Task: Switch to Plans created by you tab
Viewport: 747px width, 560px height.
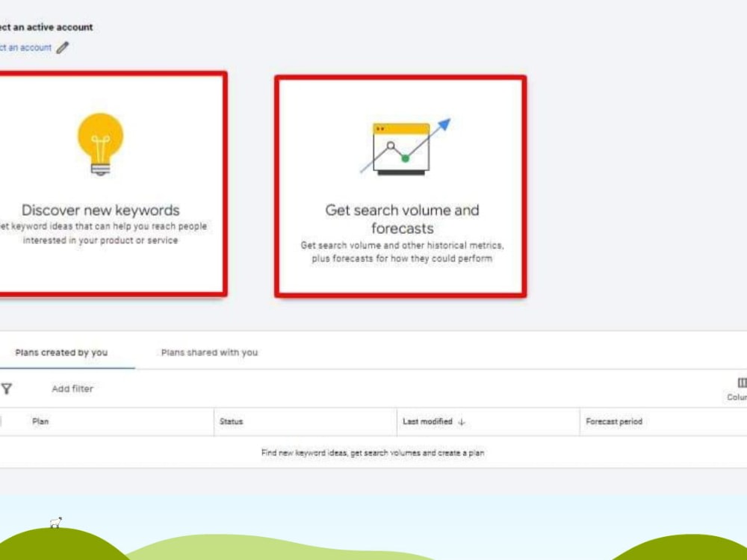Action: pos(61,353)
